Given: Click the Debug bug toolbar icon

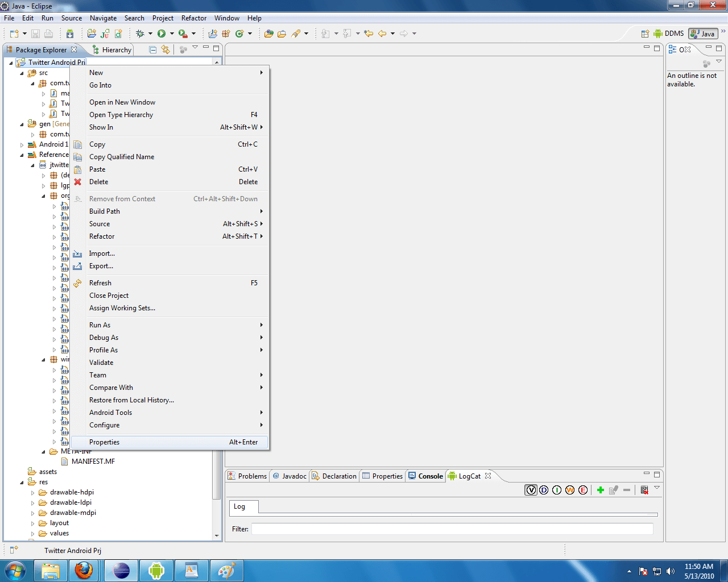Looking at the screenshot, I should coord(140,34).
